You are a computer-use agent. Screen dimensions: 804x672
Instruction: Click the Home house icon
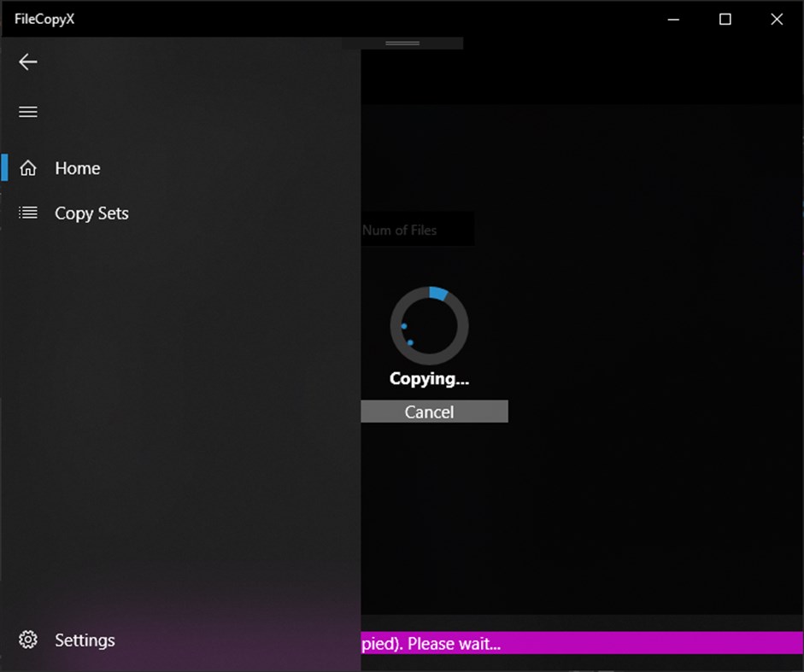(x=26, y=167)
